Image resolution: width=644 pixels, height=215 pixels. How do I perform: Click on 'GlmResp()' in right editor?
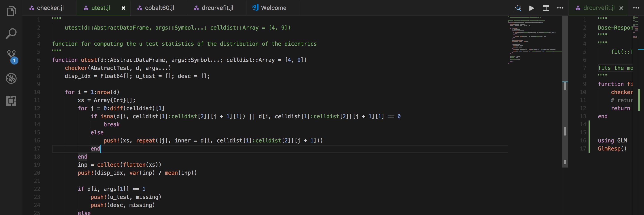pyautogui.click(x=612, y=149)
